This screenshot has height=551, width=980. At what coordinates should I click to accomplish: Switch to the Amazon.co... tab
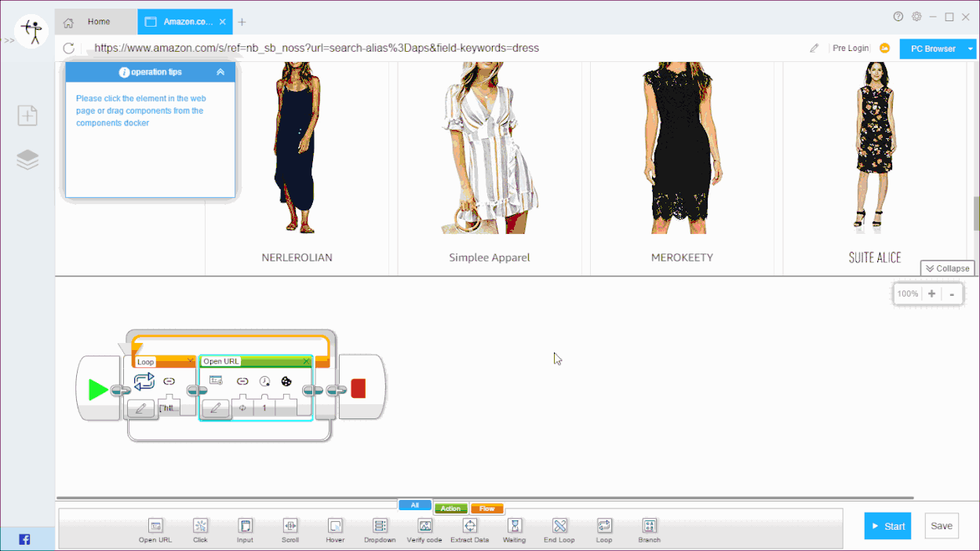point(185,22)
